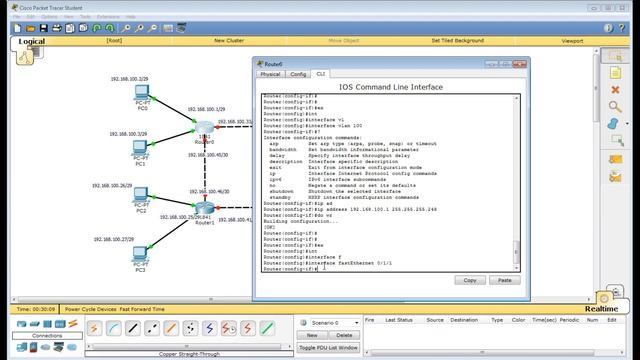Open the help question mark icon
Image resolution: width=640 pixels, height=360 pixels.
[622, 28]
